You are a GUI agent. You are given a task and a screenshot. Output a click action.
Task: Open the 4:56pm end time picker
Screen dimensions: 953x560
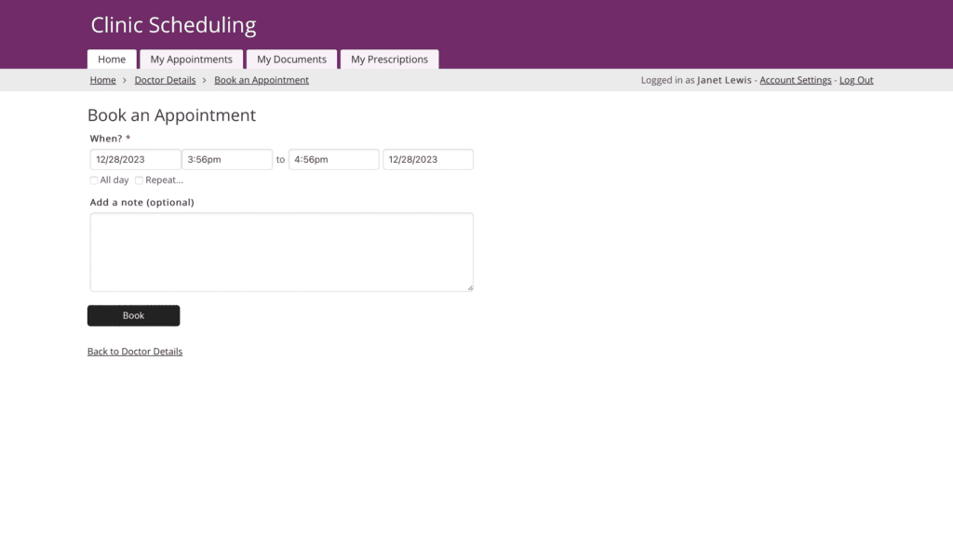pyautogui.click(x=333, y=160)
